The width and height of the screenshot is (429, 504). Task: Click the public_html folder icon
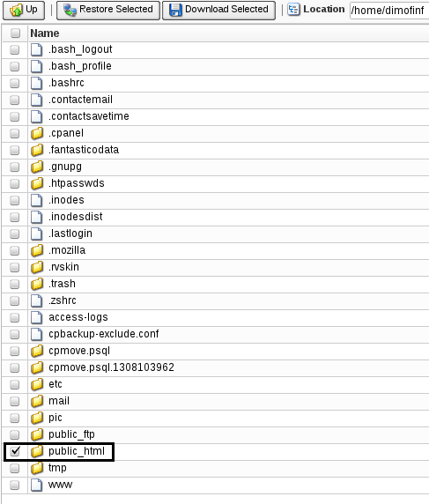point(37,451)
